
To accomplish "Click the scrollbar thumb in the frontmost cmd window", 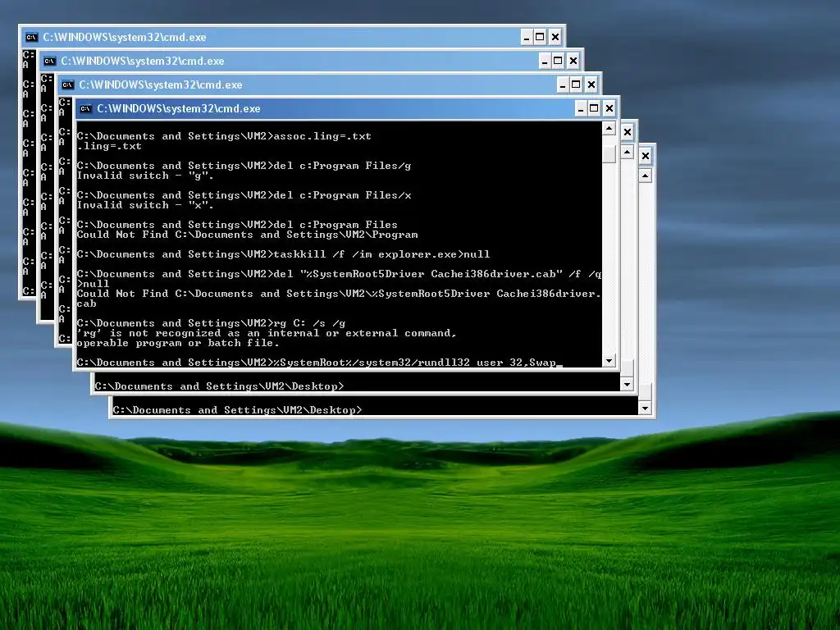I will (609, 154).
